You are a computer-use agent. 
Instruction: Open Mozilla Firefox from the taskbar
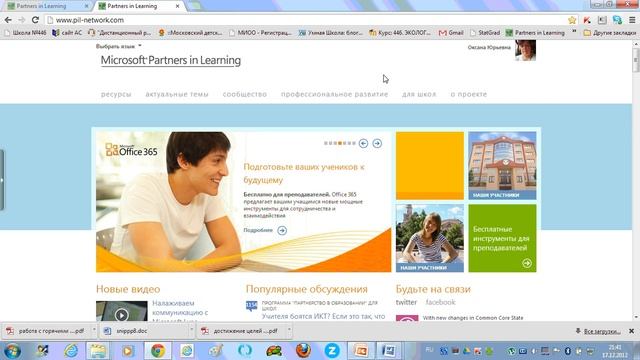303,350
